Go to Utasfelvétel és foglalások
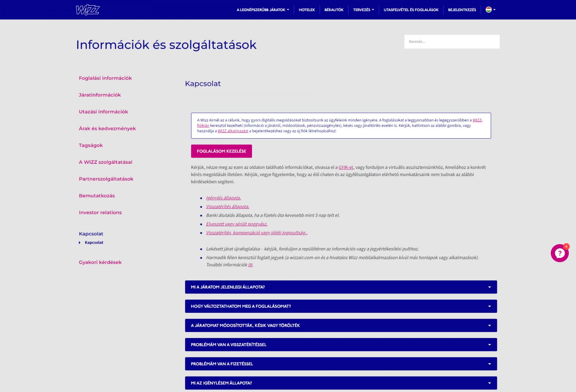This screenshot has width=576, height=392. 411,10
